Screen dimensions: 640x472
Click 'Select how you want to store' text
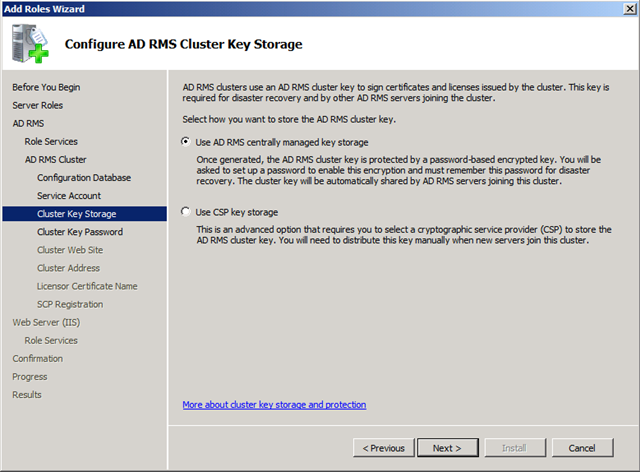(289, 119)
